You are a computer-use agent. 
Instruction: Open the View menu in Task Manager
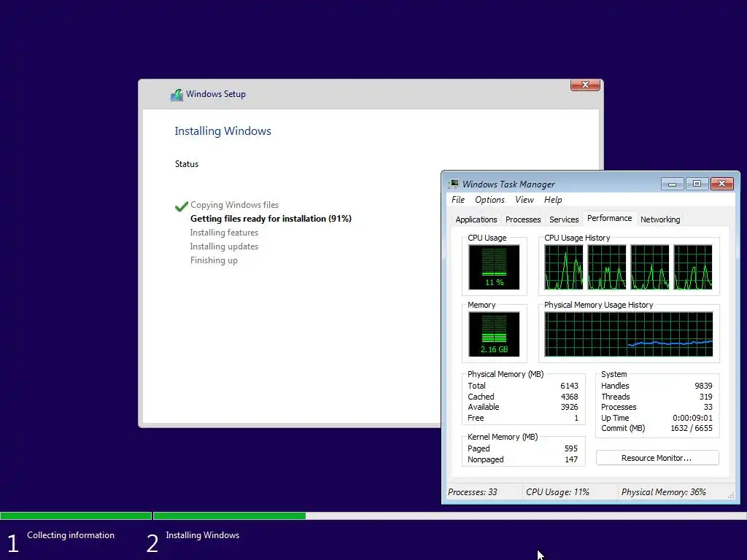click(x=524, y=200)
